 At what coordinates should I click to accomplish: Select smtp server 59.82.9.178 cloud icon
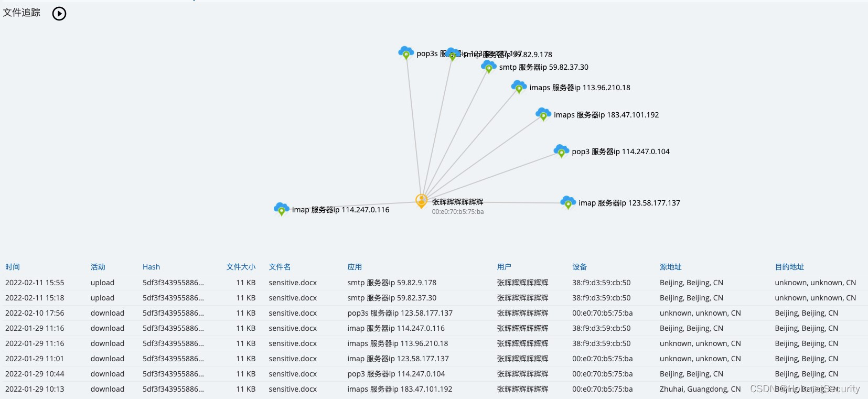[x=452, y=54]
